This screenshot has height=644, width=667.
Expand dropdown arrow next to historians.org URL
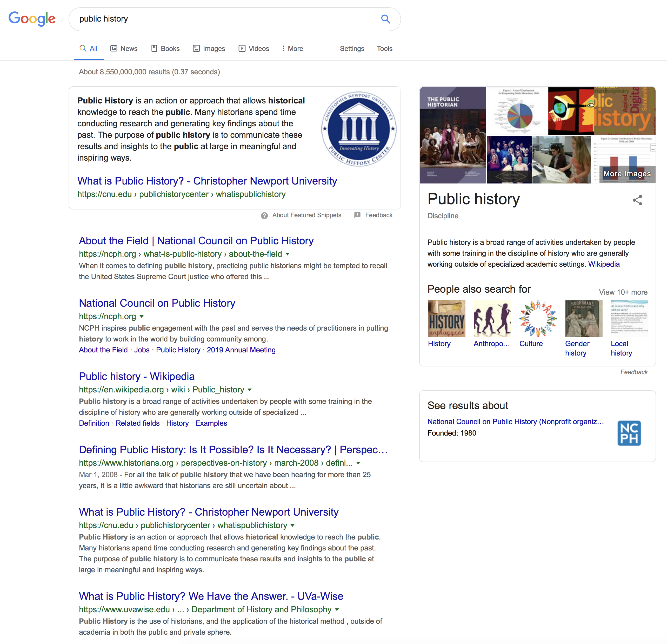[358, 463]
